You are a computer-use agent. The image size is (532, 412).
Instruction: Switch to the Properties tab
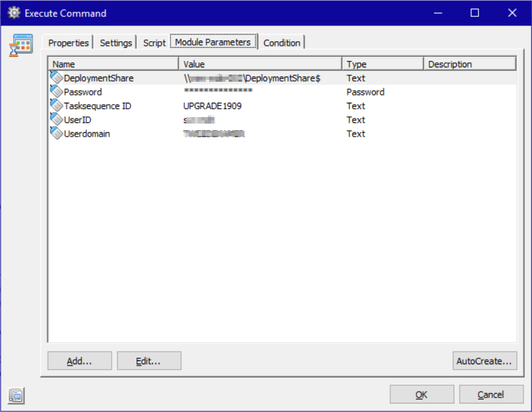[68, 43]
